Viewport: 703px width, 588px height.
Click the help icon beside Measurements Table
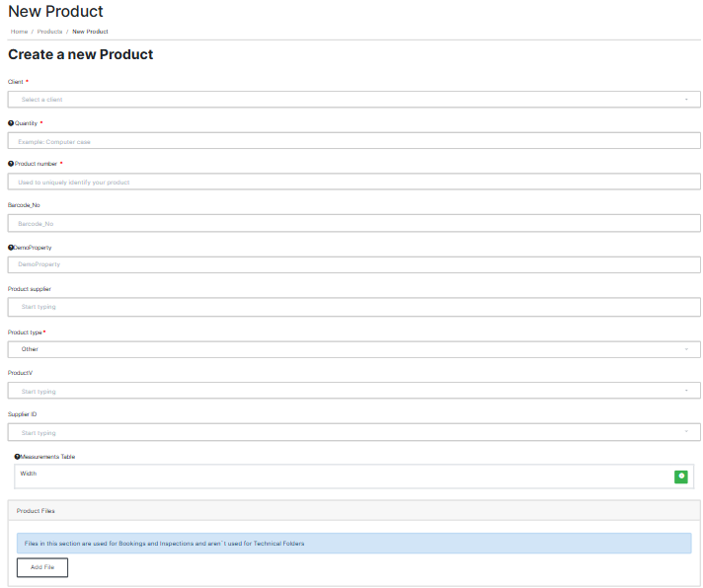click(18, 457)
